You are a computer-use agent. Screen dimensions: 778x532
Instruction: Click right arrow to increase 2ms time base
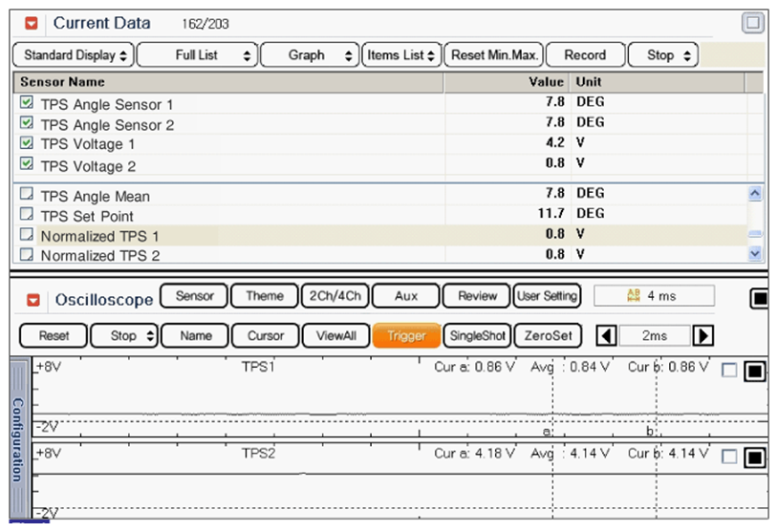(702, 335)
